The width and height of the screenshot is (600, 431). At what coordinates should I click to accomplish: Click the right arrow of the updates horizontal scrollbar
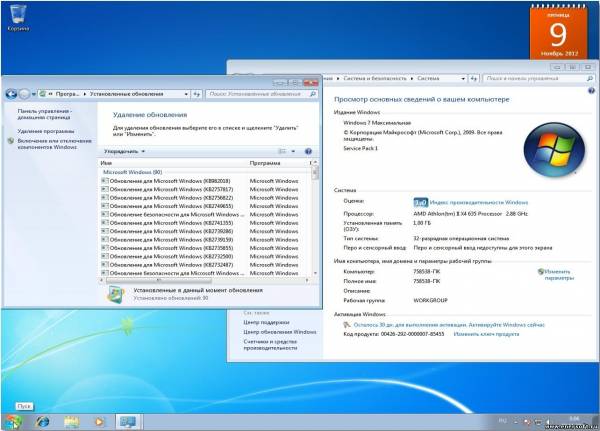coord(307,281)
